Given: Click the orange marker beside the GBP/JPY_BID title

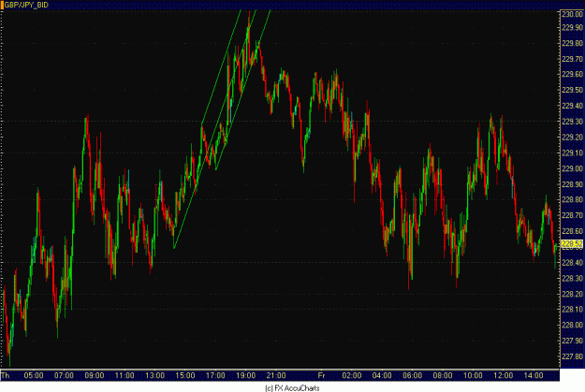Looking at the screenshot, I should click(2, 5).
